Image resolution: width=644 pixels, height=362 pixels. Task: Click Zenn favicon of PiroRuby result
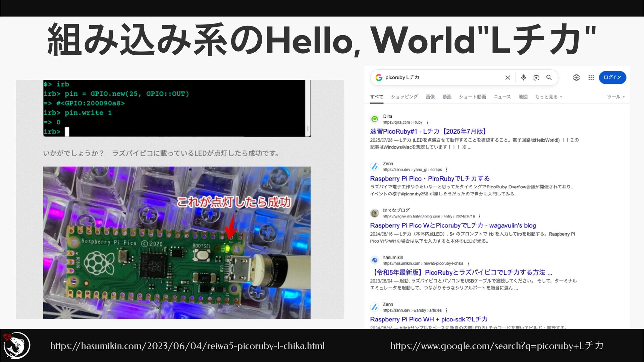375,166
